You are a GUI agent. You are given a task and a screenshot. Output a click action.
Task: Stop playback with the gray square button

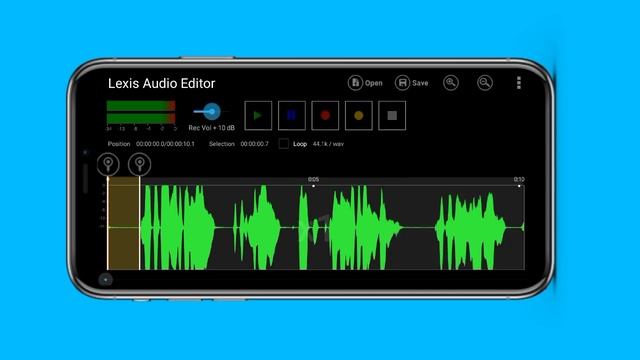(392, 116)
